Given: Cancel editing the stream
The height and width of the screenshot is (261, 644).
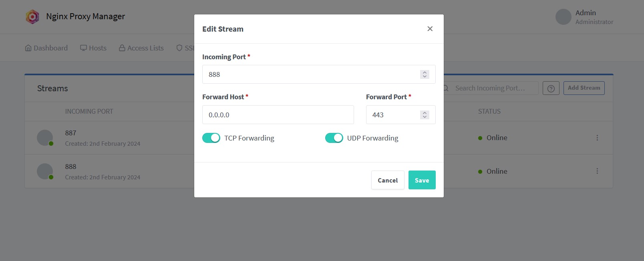Looking at the screenshot, I should [x=388, y=180].
